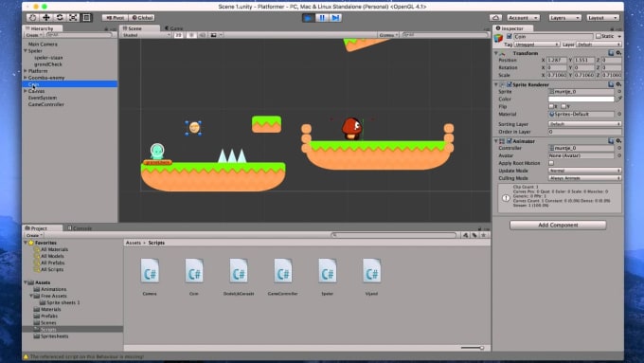Toggle the Global handle rotation button
Screen dimensions: 644x363
click(x=142, y=18)
